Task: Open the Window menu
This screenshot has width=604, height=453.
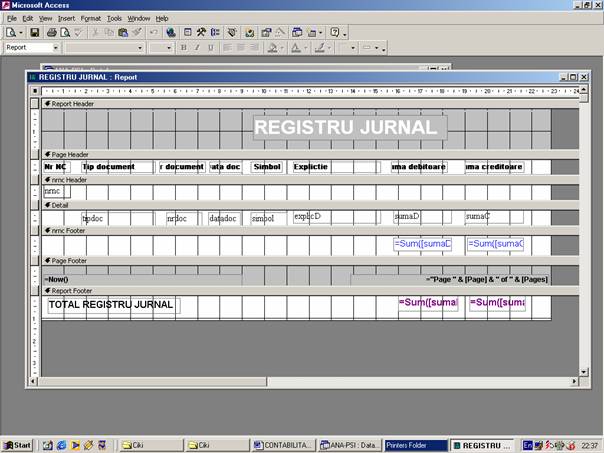Action: [x=139, y=18]
